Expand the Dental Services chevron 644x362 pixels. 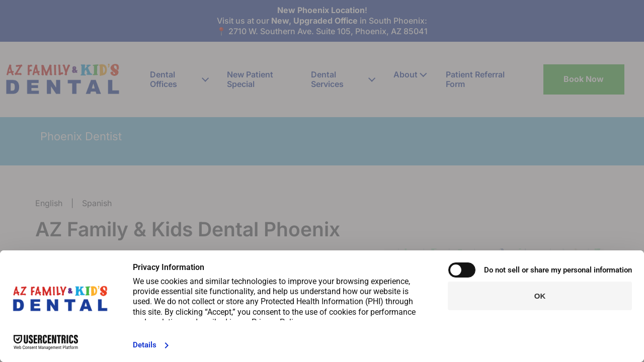pyautogui.click(x=372, y=79)
